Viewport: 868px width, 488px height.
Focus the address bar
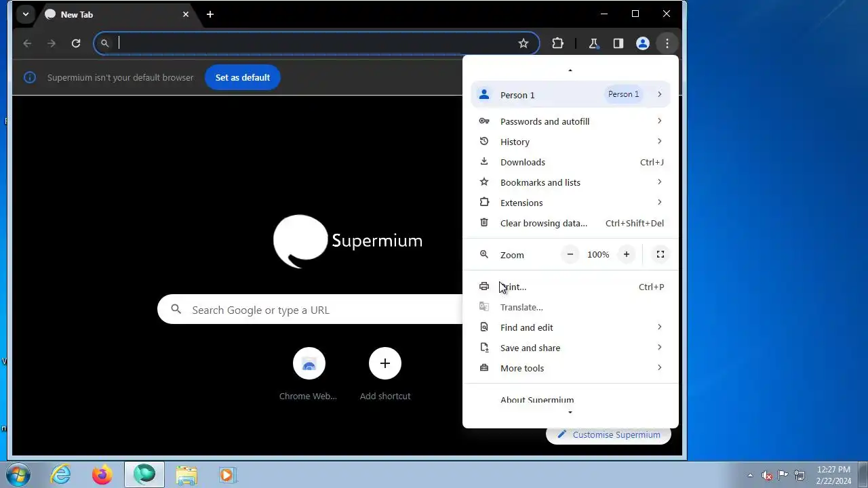(316, 43)
